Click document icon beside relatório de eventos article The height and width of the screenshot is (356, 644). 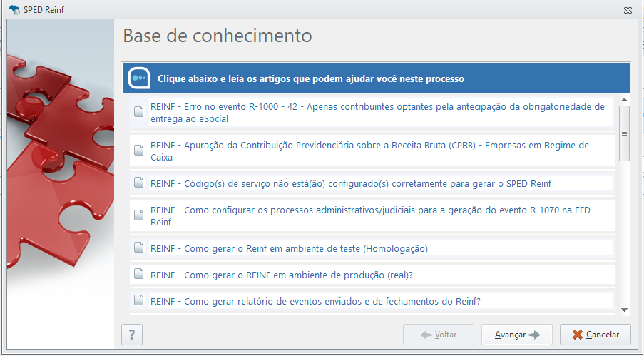pos(139,300)
